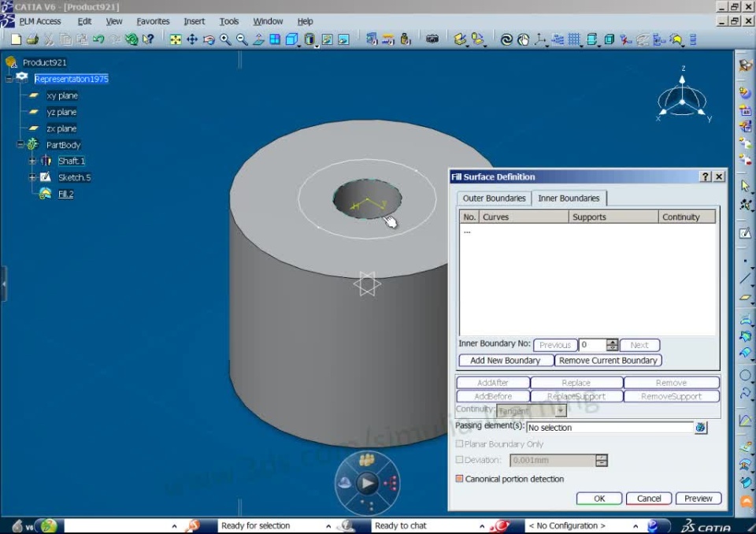Click the Print icon in toolbar

[32, 39]
